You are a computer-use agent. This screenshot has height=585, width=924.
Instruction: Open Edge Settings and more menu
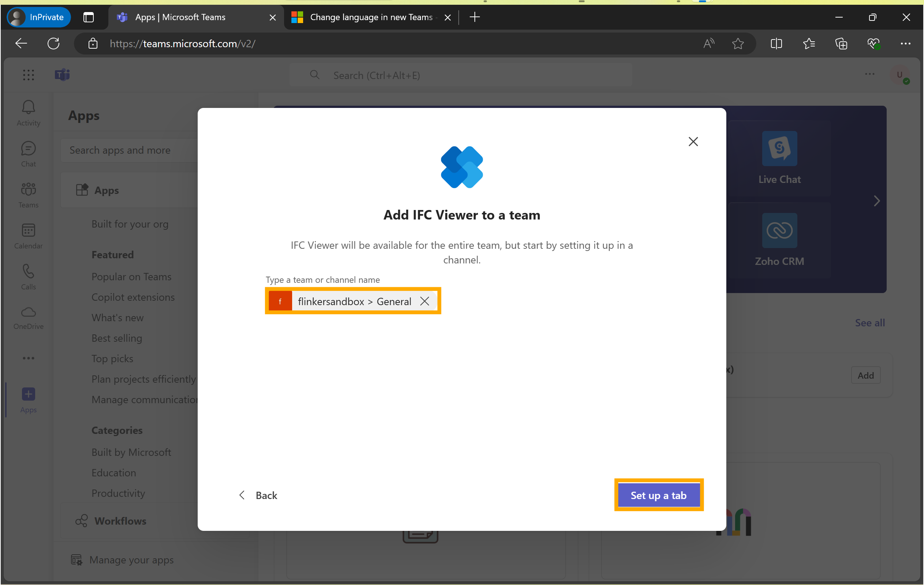tap(906, 43)
